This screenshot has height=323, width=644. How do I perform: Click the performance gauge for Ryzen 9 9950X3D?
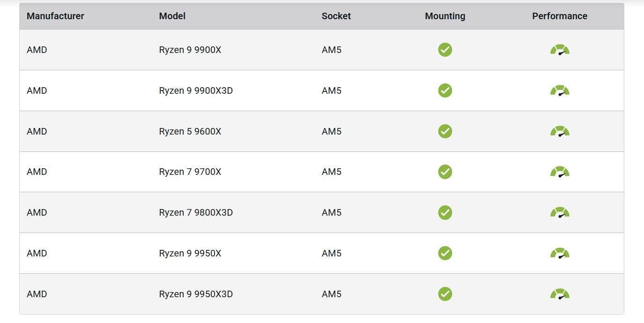560,294
